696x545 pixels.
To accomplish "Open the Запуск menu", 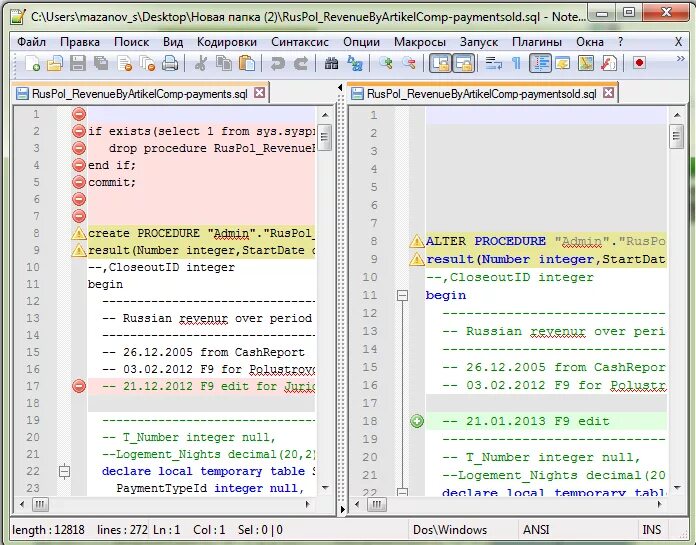I will click(478, 42).
